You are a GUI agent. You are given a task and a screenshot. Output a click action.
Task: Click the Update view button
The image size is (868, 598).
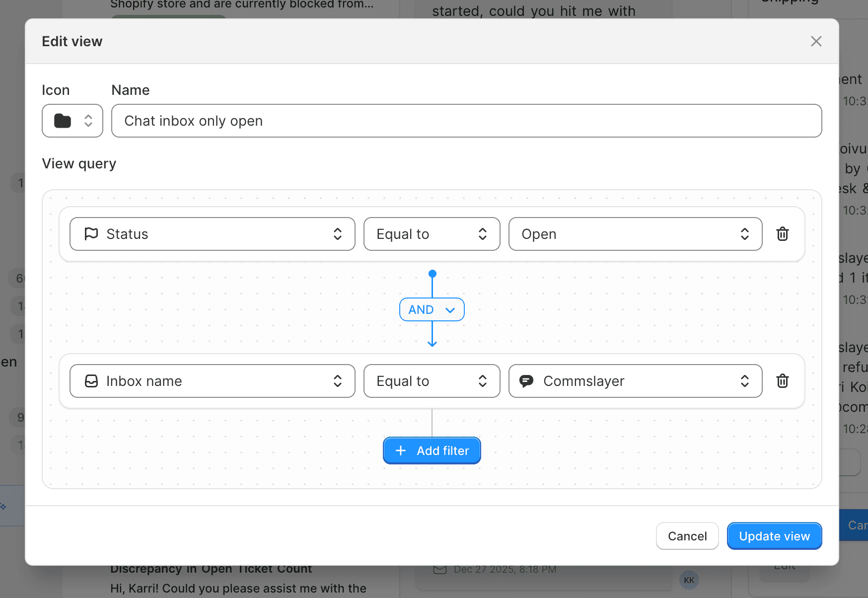point(774,536)
